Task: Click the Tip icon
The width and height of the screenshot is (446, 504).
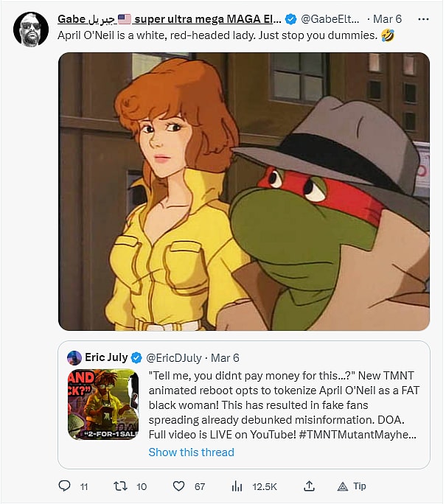Action: [342, 486]
